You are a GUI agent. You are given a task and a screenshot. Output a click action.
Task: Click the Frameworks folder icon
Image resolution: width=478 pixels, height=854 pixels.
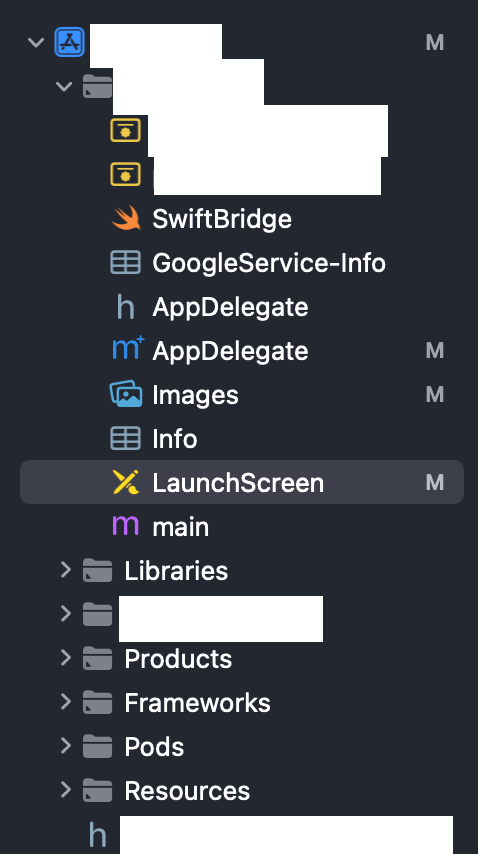(97, 703)
